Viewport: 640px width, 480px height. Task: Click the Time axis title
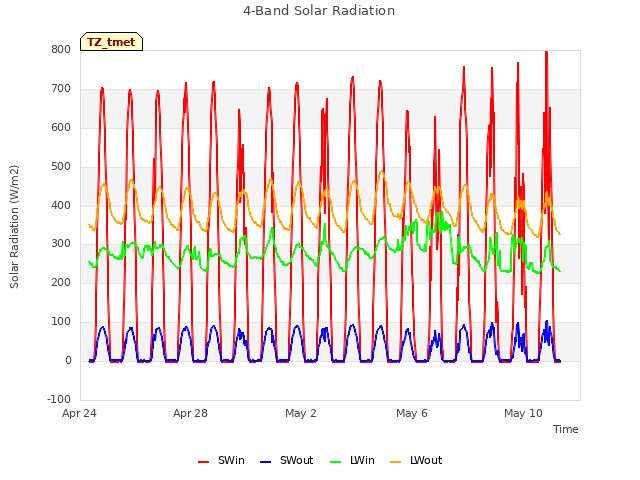tap(566, 429)
